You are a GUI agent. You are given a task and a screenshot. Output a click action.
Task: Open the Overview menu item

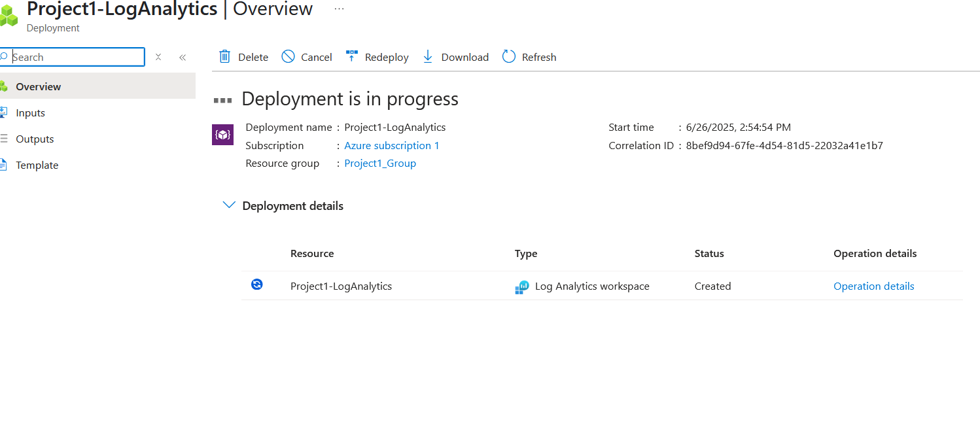click(x=97, y=86)
